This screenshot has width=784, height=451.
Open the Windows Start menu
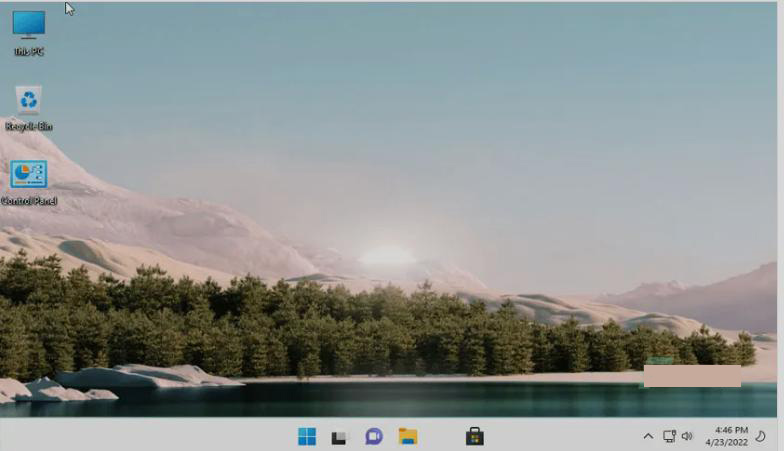307,436
